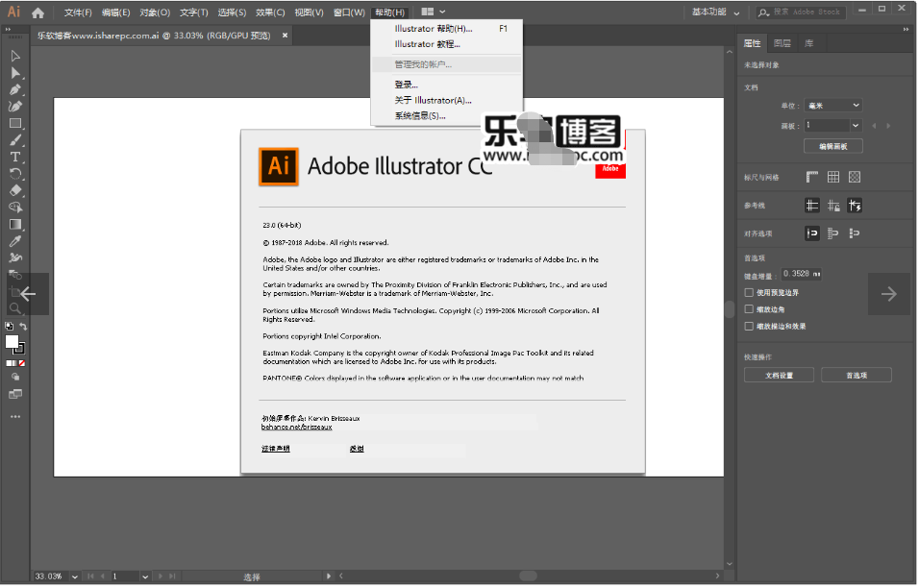Reset to default fill and stroke
This screenshot has width=919, height=588.
point(10,327)
